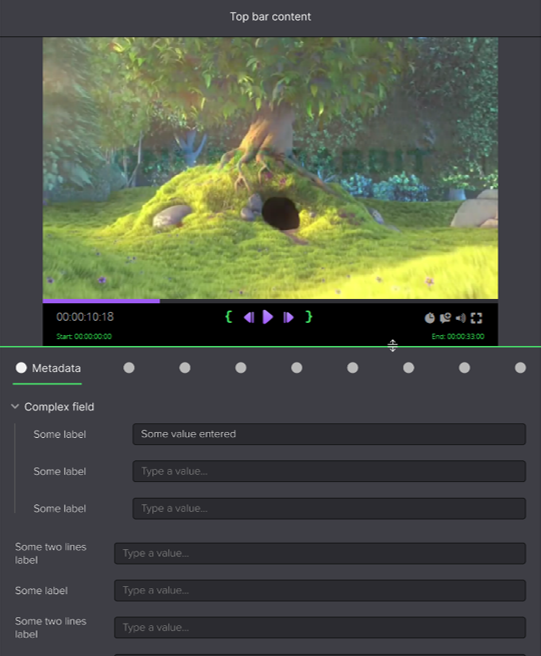Open the playback speed clock icon

click(x=430, y=318)
